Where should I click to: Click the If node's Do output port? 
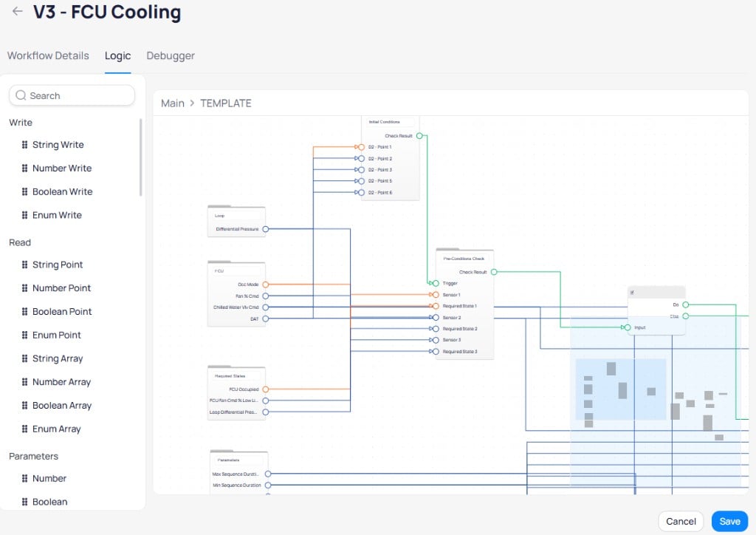686,305
